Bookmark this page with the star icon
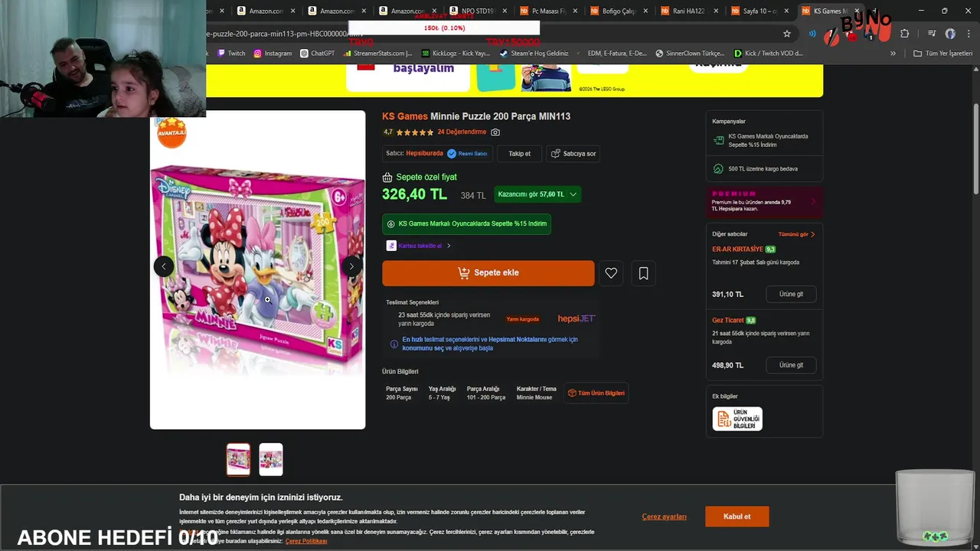The image size is (980, 551). tap(786, 34)
